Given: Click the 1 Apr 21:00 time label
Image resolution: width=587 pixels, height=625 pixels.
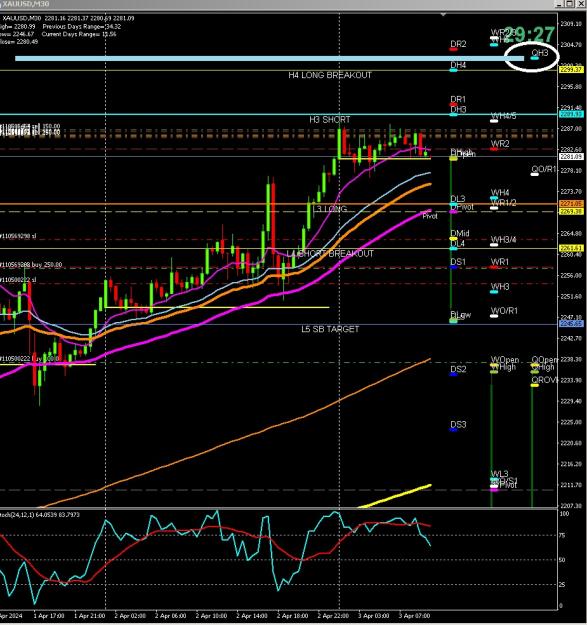Looking at the screenshot, I should pyautogui.click(x=90, y=616).
